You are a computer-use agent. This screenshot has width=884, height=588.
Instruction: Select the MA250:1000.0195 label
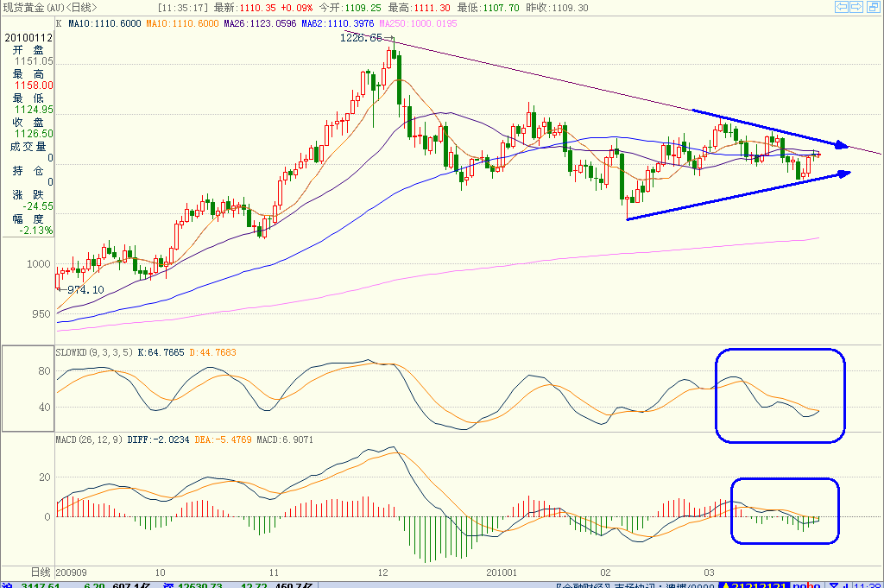[418, 23]
